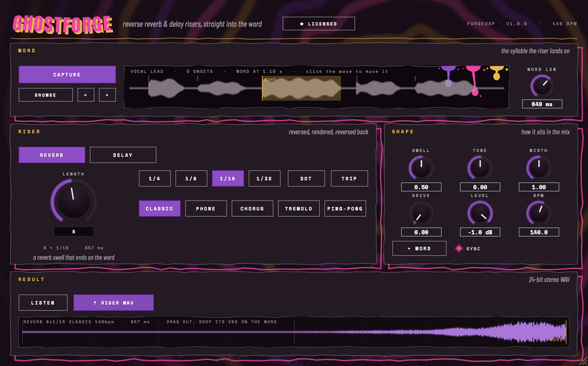The height and width of the screenshot is (366, 588).
Task: Select the Tremolo character
Action: coord(299,209)
